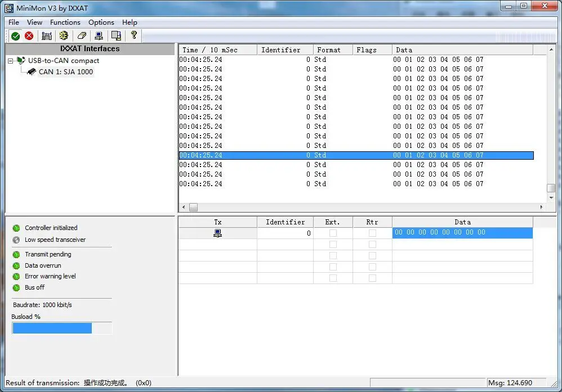562x392 pixels.
Task: Click the Baudrate: 1000 kbit/s text
Action: pyautogui.click(x=42, y=305)
